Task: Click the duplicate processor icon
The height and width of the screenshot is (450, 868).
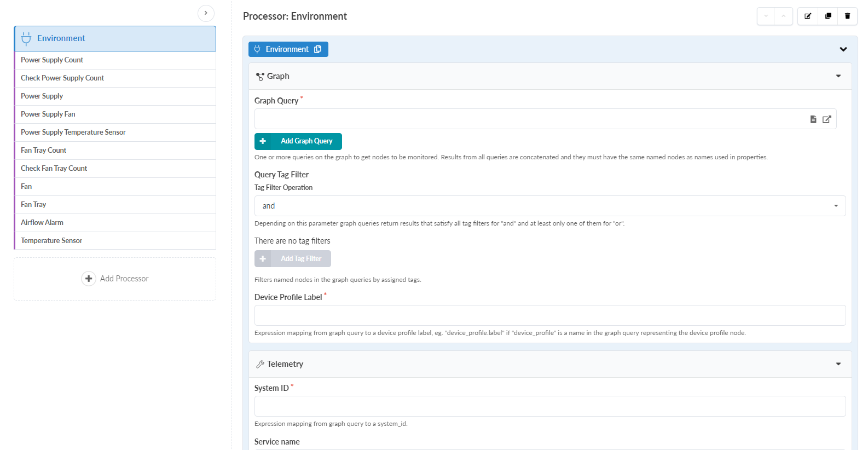Action: coord(828,16)
